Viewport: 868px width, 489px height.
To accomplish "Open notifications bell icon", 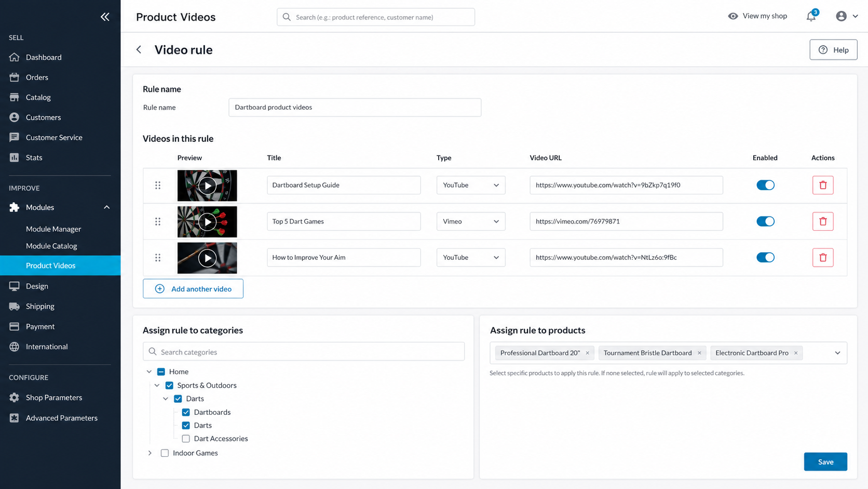I will click(x=811, y=17).
